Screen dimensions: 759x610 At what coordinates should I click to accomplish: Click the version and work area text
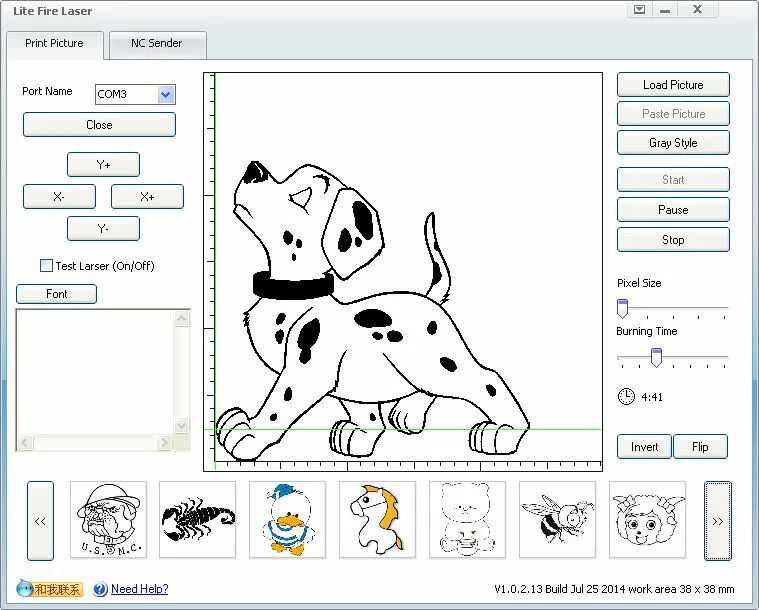tap(614, 589)
